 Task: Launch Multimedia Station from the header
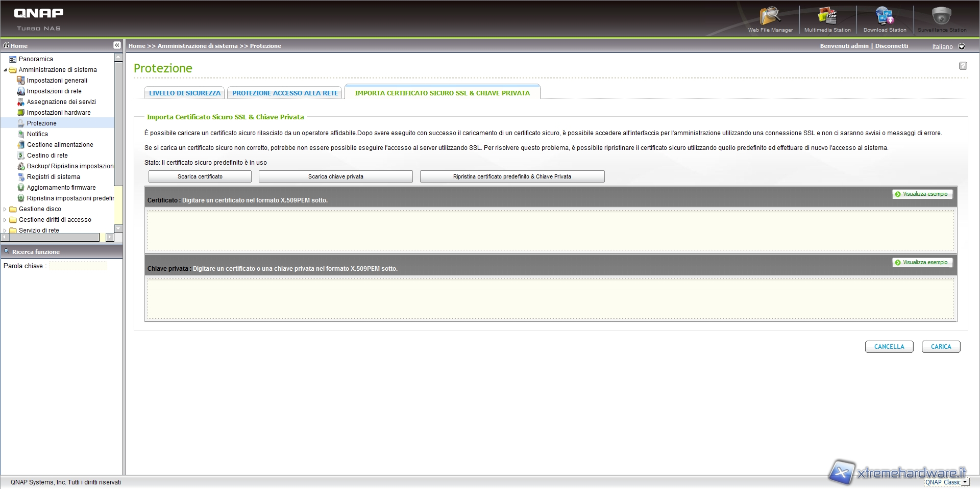click(x=827, y=17)
